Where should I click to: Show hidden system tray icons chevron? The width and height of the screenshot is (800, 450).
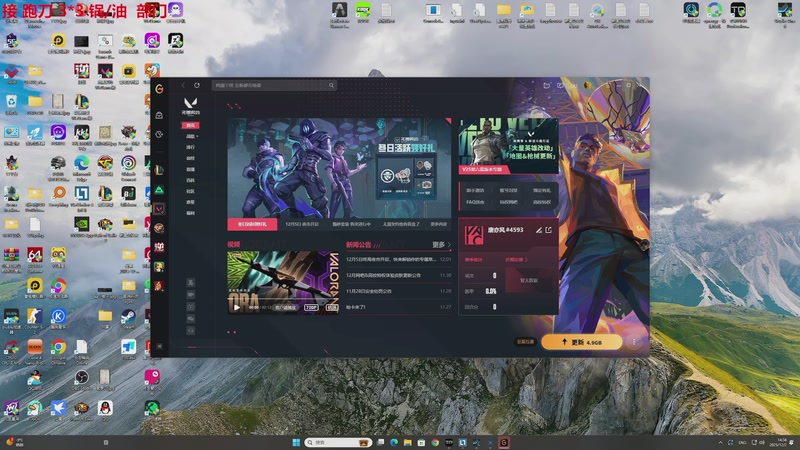(720, 442)
